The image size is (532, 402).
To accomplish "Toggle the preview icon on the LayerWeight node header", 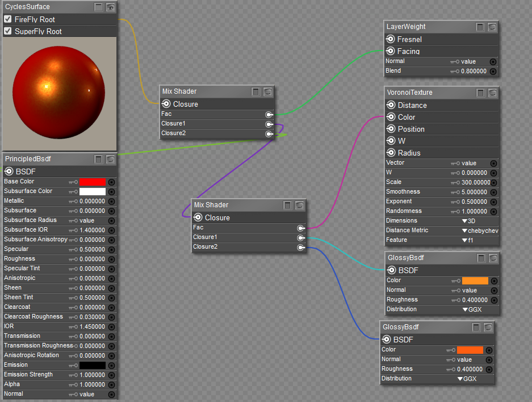I will pyautogui.click(x=492, y=27).
